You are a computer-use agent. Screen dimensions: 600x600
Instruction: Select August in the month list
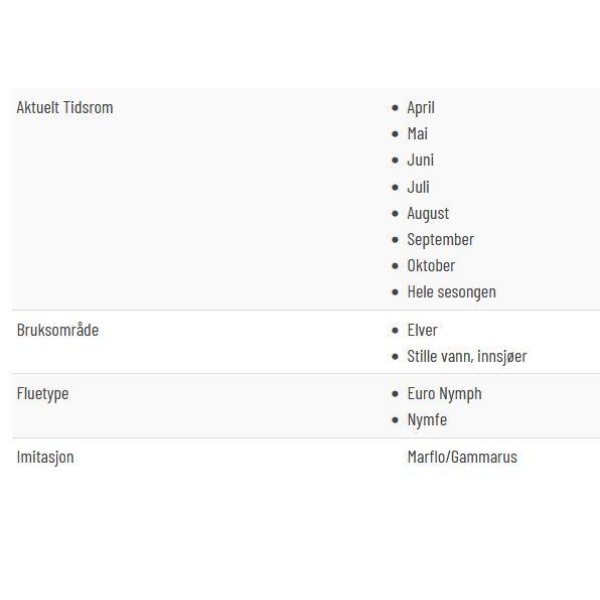(x=428, y=214)
